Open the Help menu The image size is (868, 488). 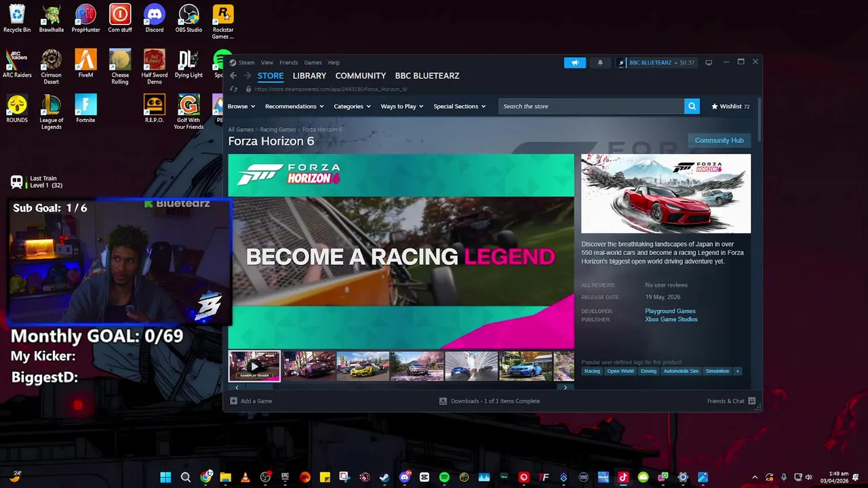[334, 62]
